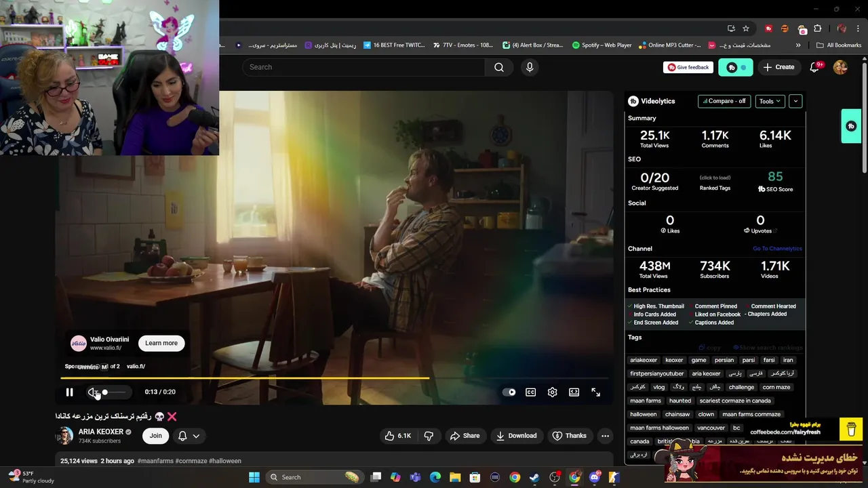
Task: Click Learn more on Valio ad
Action: click(x=161, y=343)
